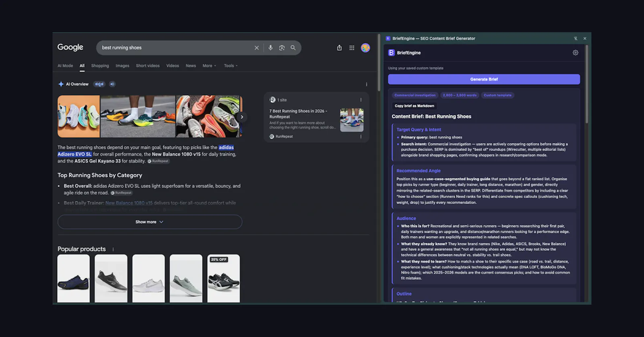Click the Top Running Shoes by Category heading
This screenshot has height=337, width=644.
100,175
